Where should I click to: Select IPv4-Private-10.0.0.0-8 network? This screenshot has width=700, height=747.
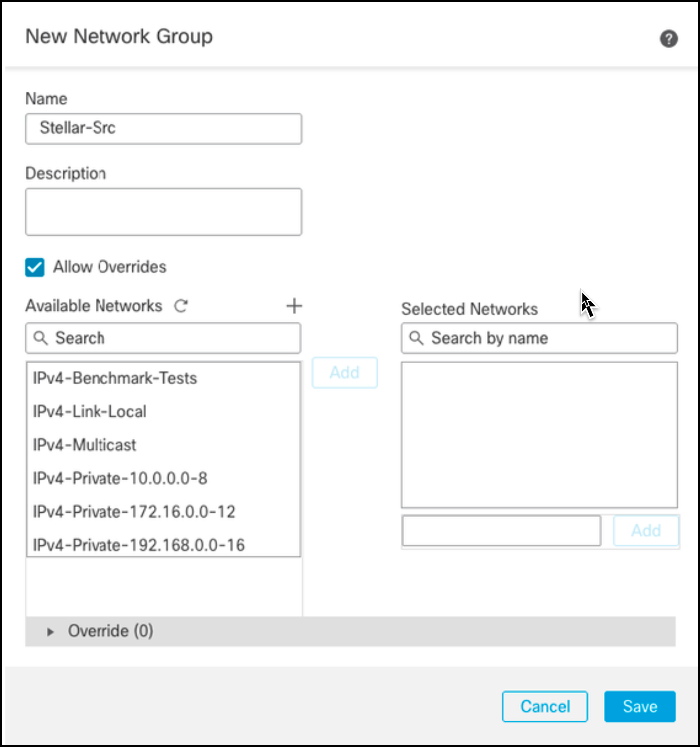[x=120, y=478]
